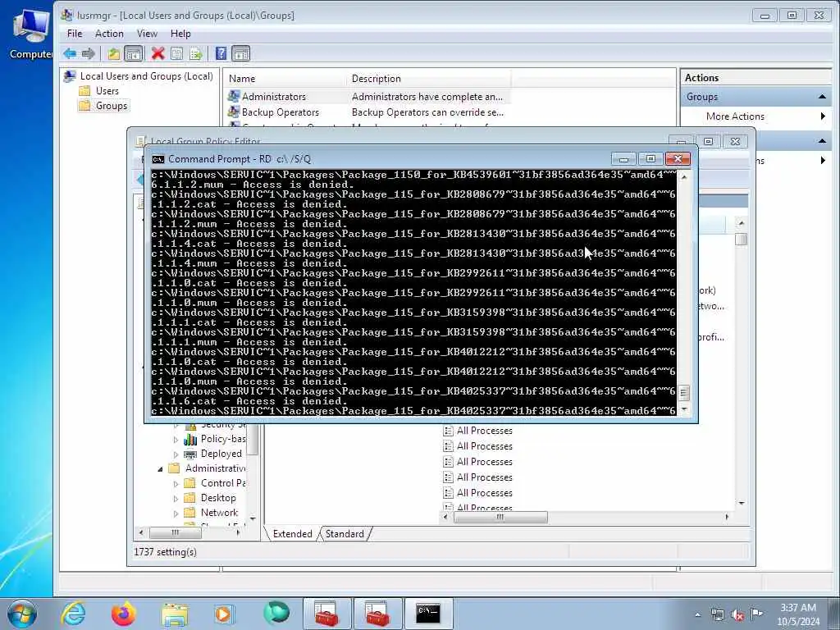The width and height of the screenshot is (840, 630).
Task: Expand the Network node in policy tree
Action: coord(176,514)
